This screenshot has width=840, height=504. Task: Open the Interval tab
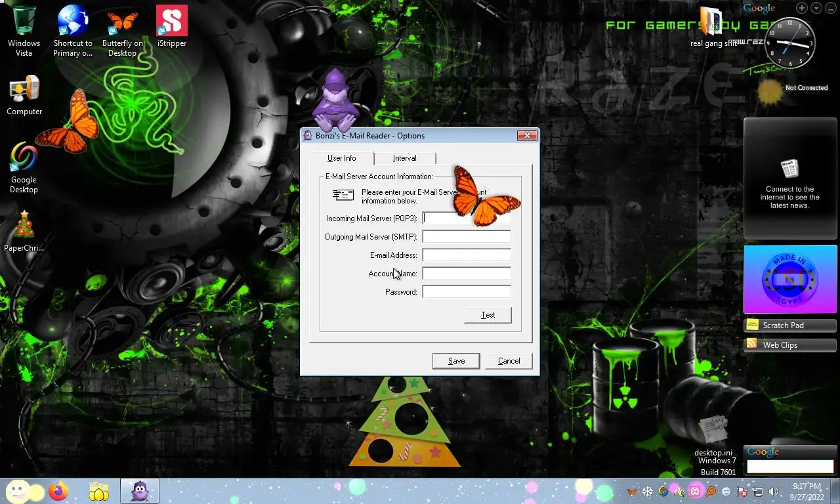[x=404, y=158]
